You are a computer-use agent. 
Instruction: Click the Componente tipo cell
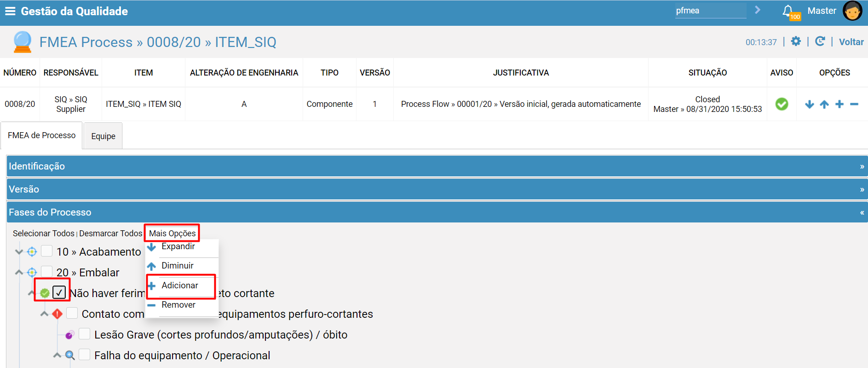(x=329, y=104)
